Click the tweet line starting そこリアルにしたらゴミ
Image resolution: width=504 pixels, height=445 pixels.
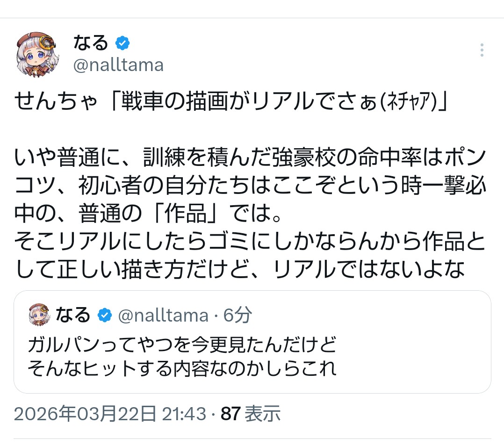pos(250,242)
